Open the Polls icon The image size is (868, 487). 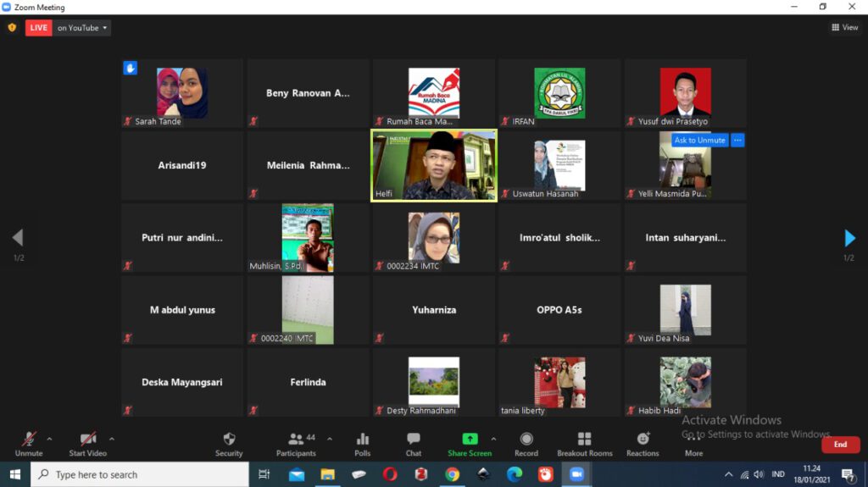pyautogui.click(x=363, y=439)
